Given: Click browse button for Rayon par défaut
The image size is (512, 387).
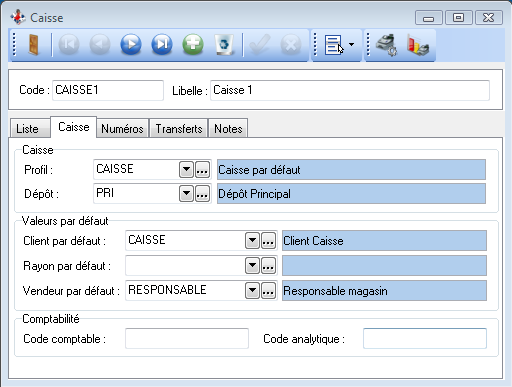Looking at the screenshot, I should (268, 266).
